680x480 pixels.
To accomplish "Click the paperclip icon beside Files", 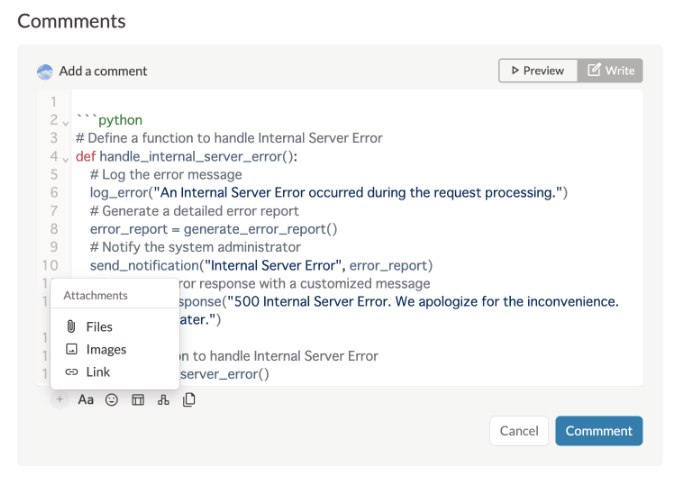I will [x=71, y=327].
